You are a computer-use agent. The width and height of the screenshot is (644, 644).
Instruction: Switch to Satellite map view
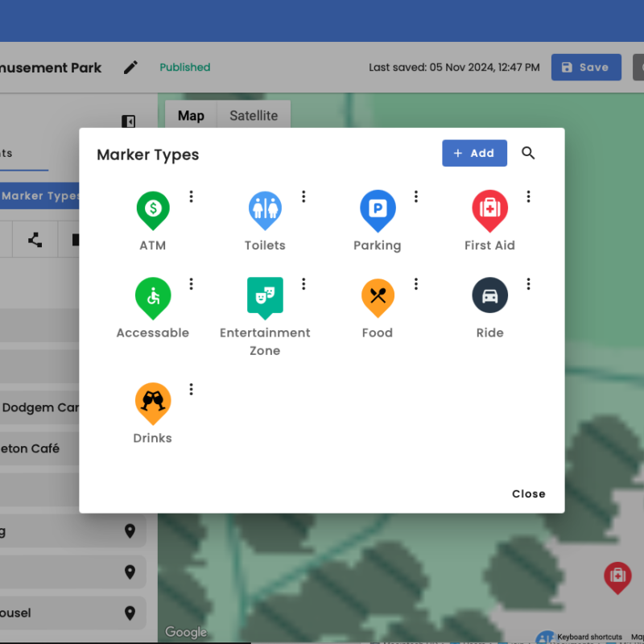coord(254,116)
